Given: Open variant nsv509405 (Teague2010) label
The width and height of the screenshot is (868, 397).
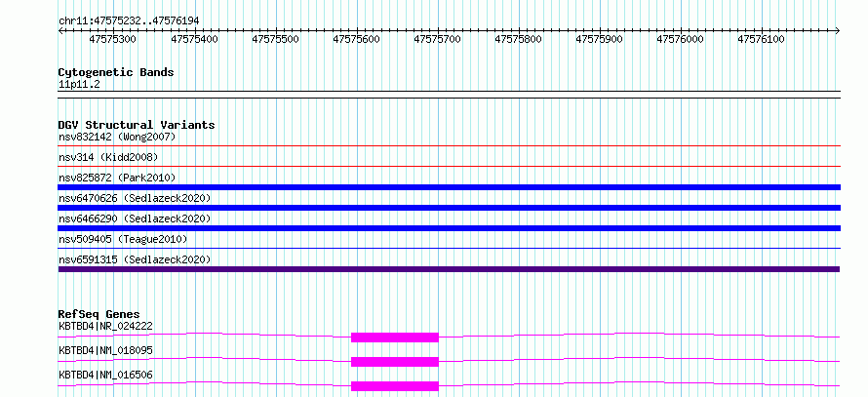Looking at the screenshot, I should pos(123,239).
